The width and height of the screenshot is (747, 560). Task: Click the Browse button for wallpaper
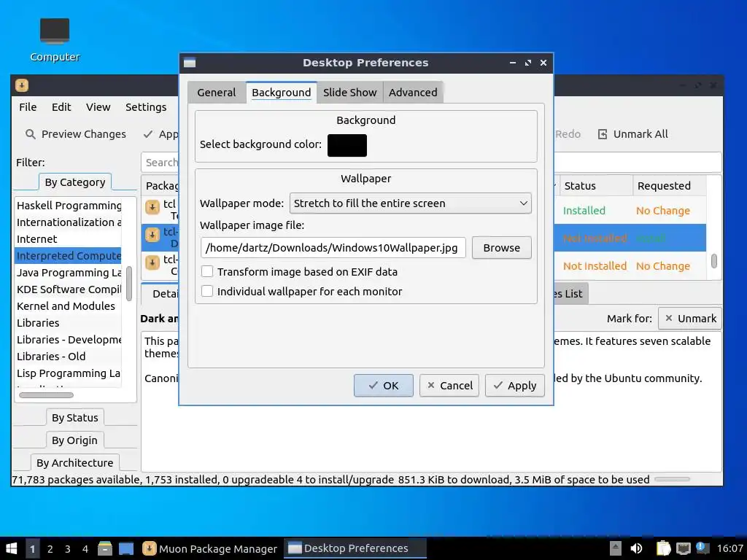pos(501,248)
